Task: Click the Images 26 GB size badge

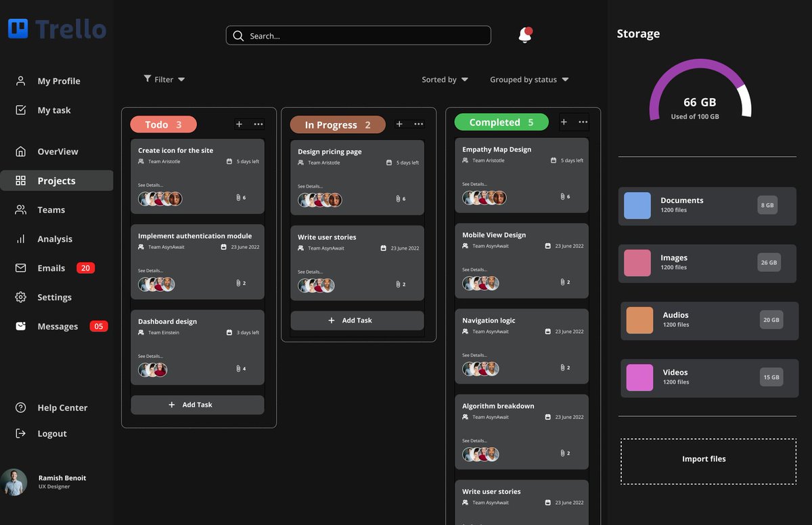Action: [x=769, y=262]
